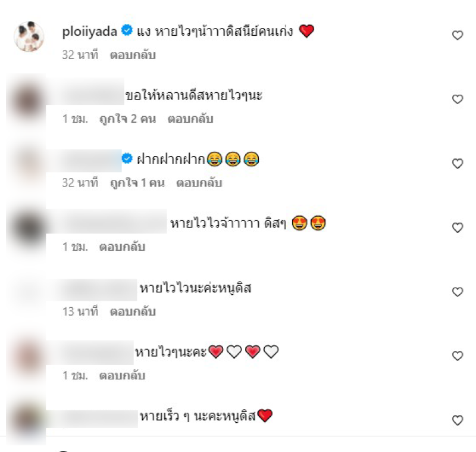Image resolution: width=476 pixels, height=452 pixels.
Task: Like the 'หายไวไวจ้าาาาา ดิสๆ' comment
Action: pyautogui.click(x=458, y=228)
